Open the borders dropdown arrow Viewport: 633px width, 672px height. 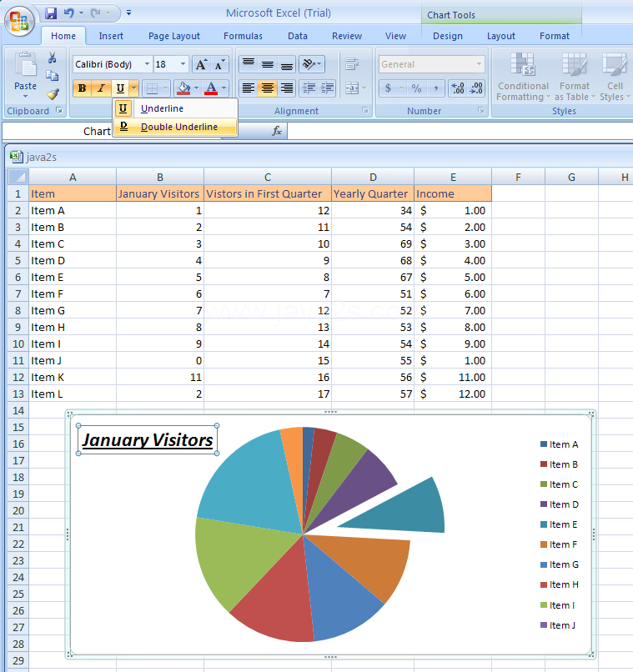165,88
